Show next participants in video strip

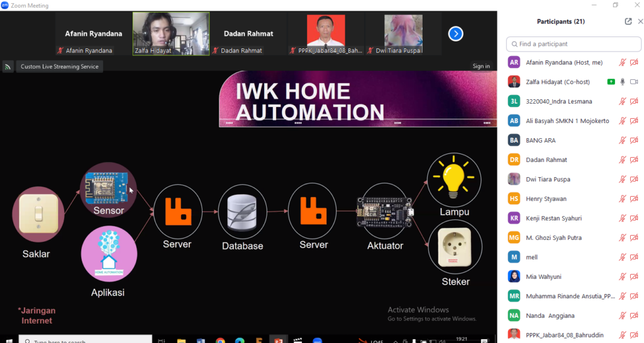point(455,34)
